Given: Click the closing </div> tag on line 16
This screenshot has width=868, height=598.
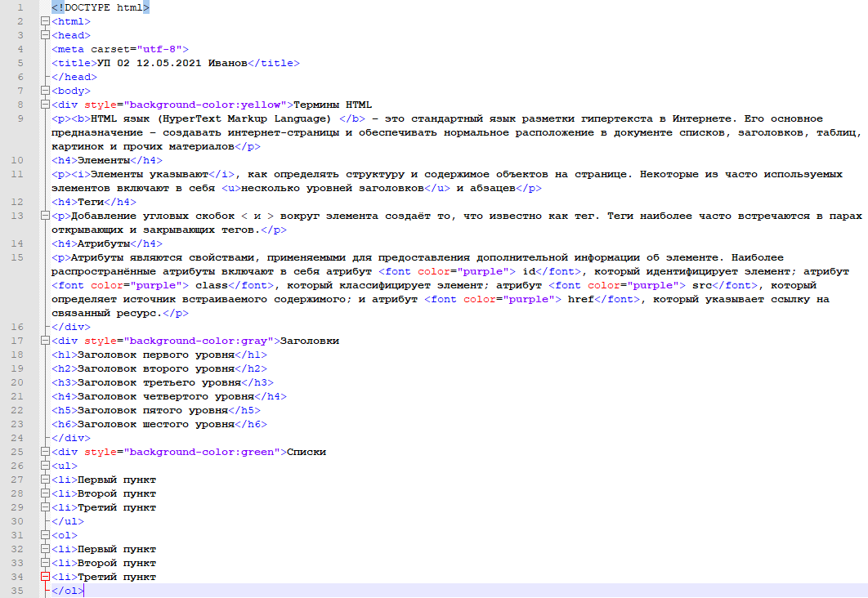Looking at the screenshot, I should pyautogui.click(x=71, y=327).
